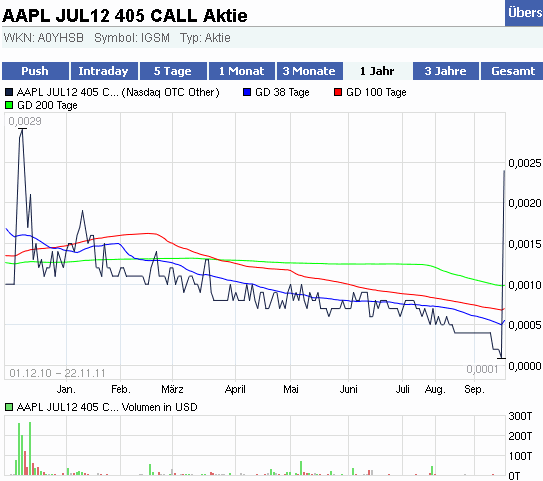The image size is (543, 481).
Task: Click the Feb. axis label
Action: coord(121,389)
